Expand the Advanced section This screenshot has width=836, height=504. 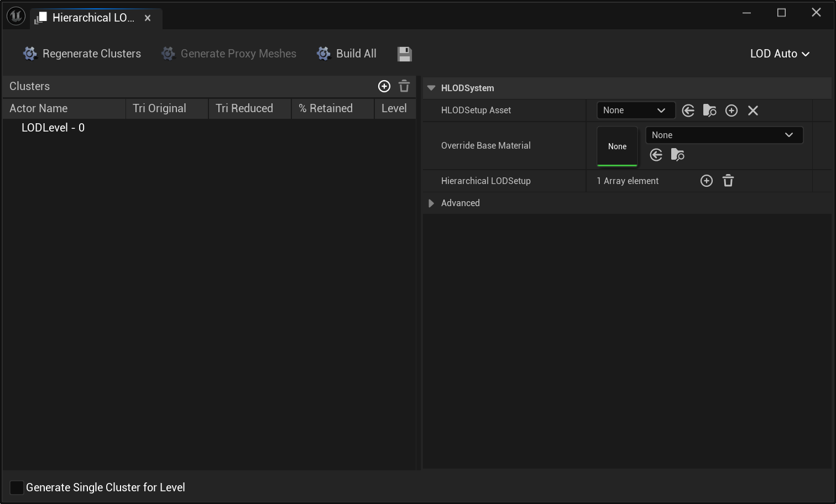pyautogui.click(x=431, y=203)
